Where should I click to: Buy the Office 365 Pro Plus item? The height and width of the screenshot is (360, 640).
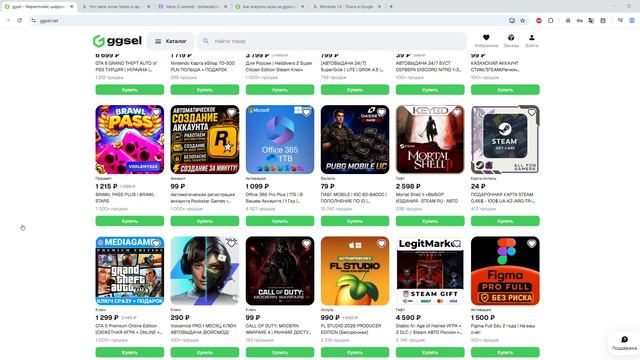pos(280,221)
